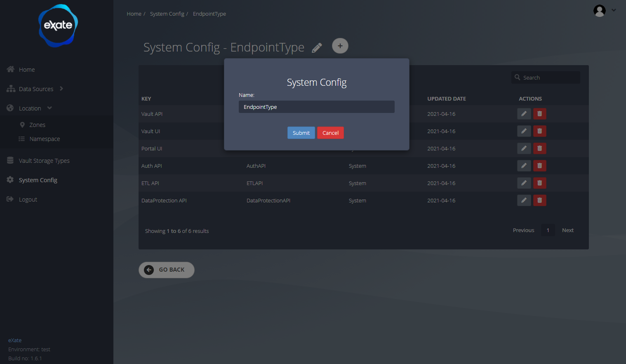This screenshot has width=626, height=364.
Task: Click the pencil icon beside the page title
Action: (x=317, y=48)
